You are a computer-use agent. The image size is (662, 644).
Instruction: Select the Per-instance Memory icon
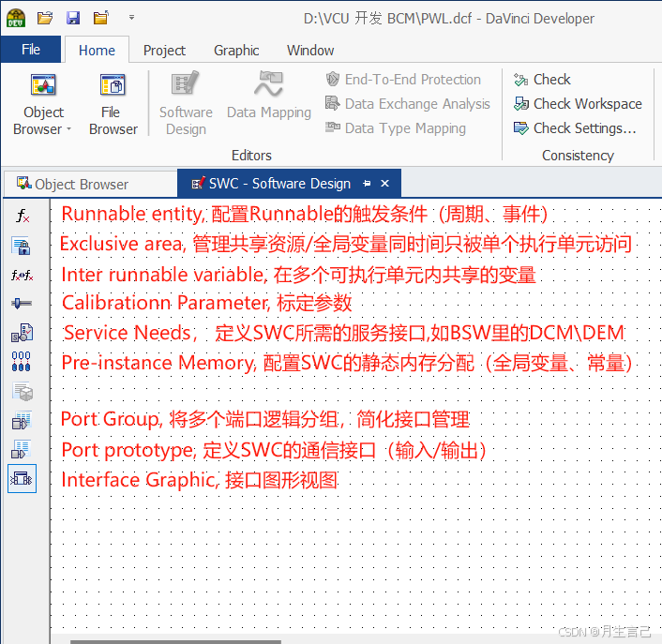click(22, 361)
